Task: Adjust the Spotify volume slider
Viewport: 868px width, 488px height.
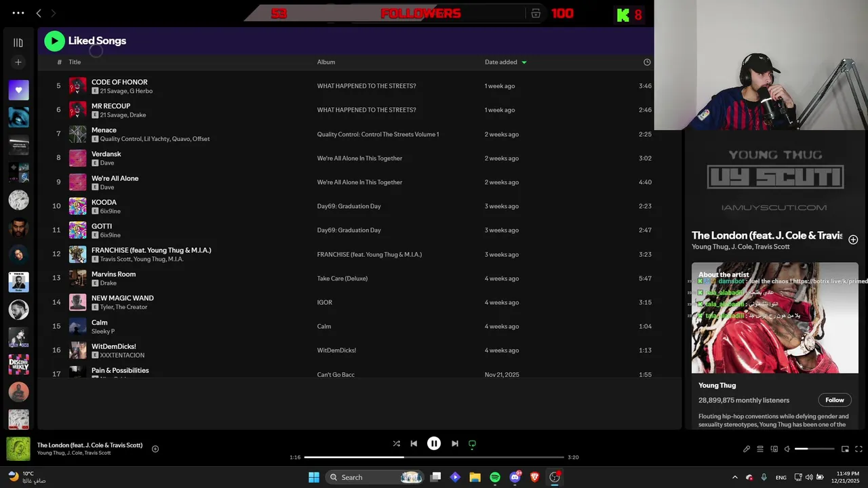Action: pos(814,449)
